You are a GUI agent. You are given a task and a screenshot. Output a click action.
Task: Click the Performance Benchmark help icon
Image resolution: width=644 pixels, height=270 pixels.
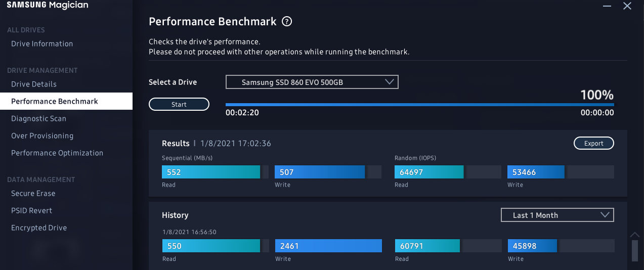point(287,22)
